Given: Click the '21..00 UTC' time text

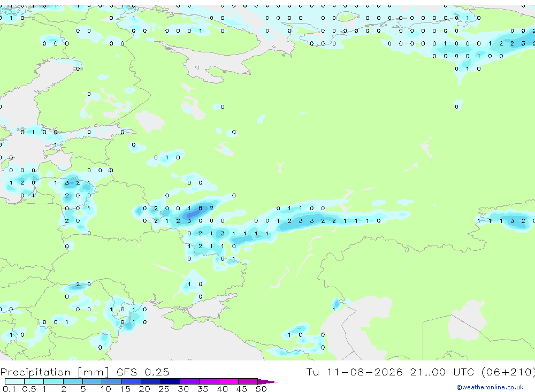Looking at the screenshot, I should pyautogui.click(x=443, y=372).
